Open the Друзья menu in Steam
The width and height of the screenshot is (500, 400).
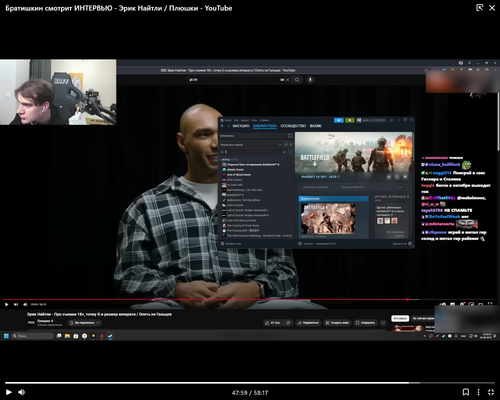tap(245, 120)
